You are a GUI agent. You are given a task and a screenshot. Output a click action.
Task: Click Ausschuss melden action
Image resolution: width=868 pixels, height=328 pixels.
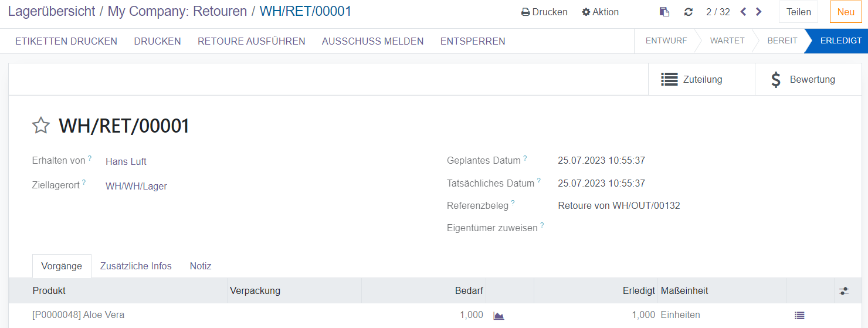[x=372, y=41]
